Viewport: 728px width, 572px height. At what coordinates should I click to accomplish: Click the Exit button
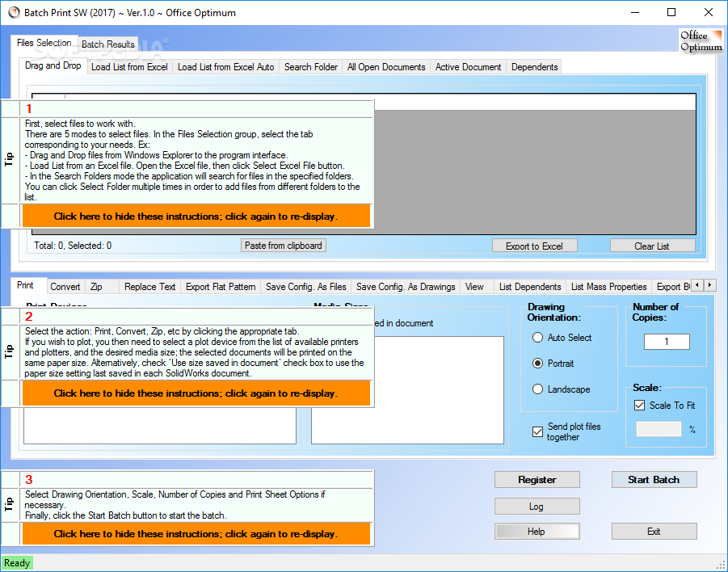654,531
